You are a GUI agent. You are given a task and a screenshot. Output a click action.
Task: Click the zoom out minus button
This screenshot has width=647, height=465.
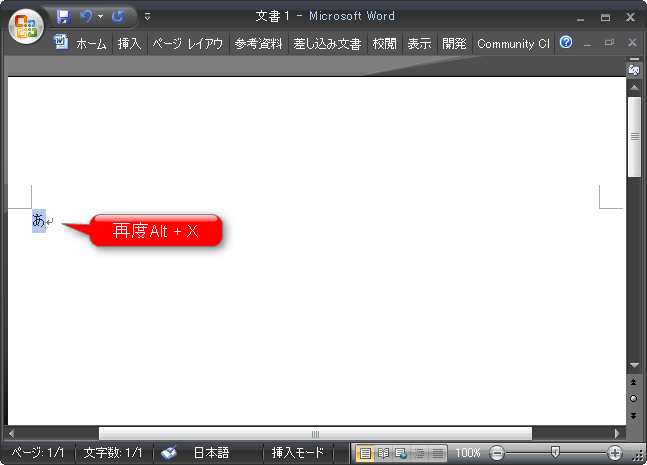(497, 453)
